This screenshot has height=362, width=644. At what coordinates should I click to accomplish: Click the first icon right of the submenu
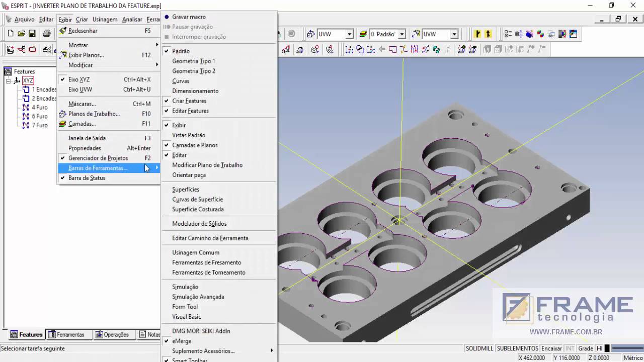[286, 49]
